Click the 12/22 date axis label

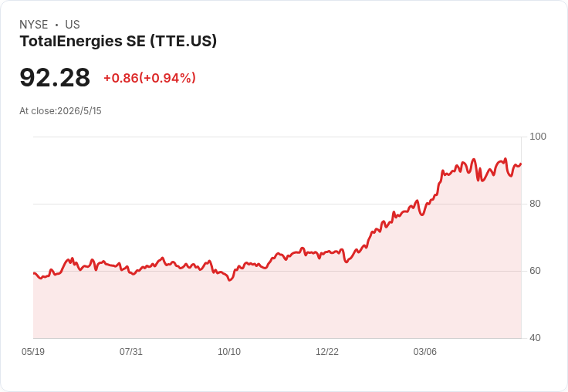click(327, 352)
